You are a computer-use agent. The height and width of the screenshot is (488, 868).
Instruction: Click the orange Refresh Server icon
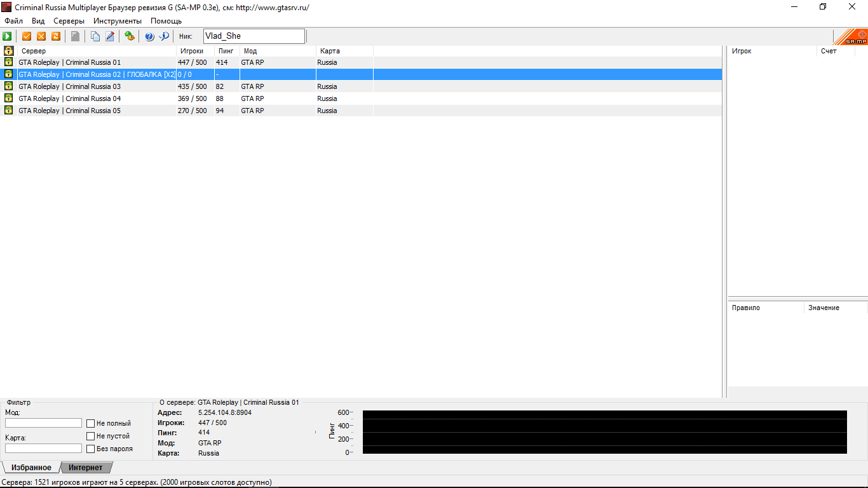[56, 36]
